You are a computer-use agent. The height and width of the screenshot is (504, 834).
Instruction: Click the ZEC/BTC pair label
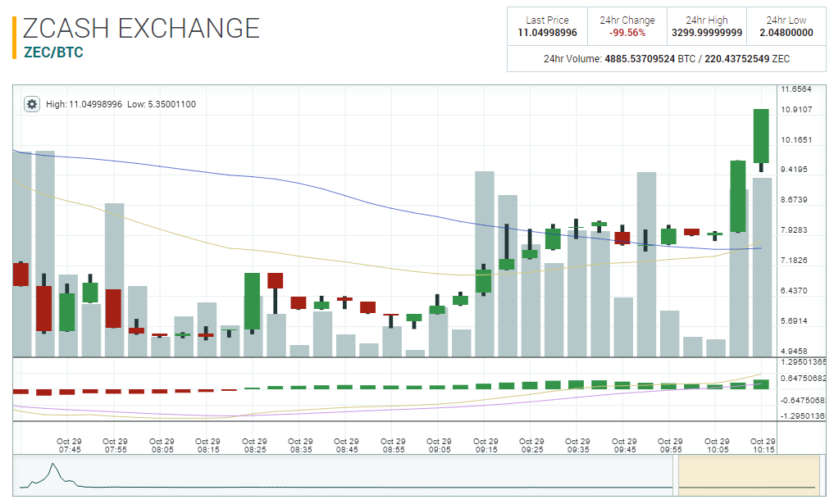click(x=53, y=52)
